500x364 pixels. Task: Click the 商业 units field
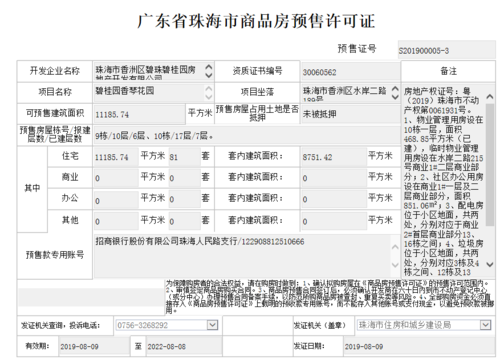(x=184, y=178)
